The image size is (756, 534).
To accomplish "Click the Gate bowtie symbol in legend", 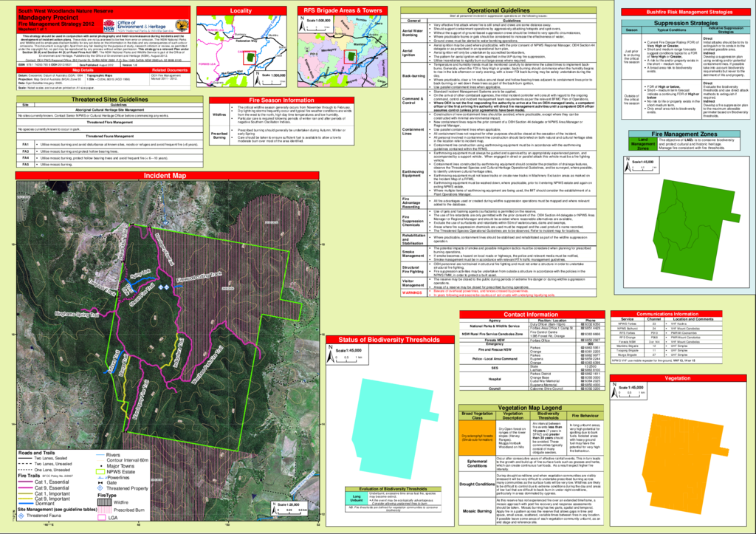I will coord(100,483).
